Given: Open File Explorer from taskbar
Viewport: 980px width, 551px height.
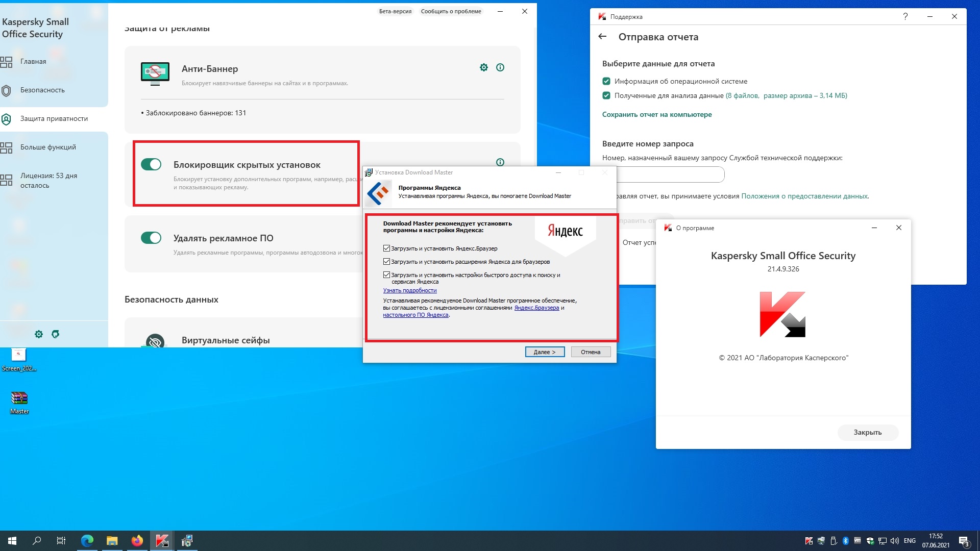Looking at the screenshot, I should click(112, 541).
